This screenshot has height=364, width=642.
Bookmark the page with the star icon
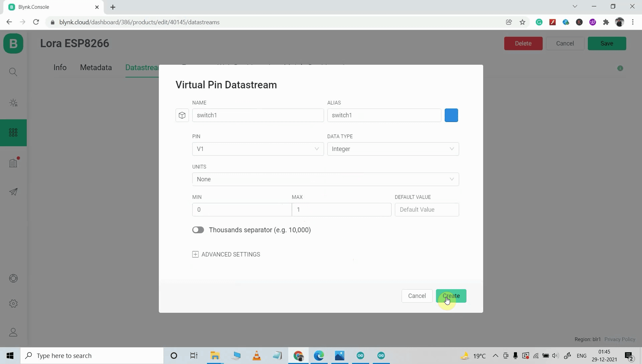click(x=523, y=22)
